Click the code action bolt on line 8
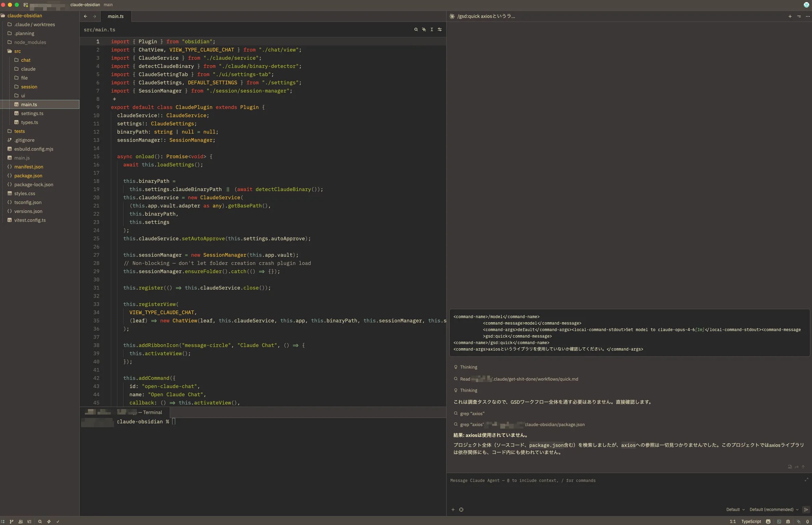 114,99
